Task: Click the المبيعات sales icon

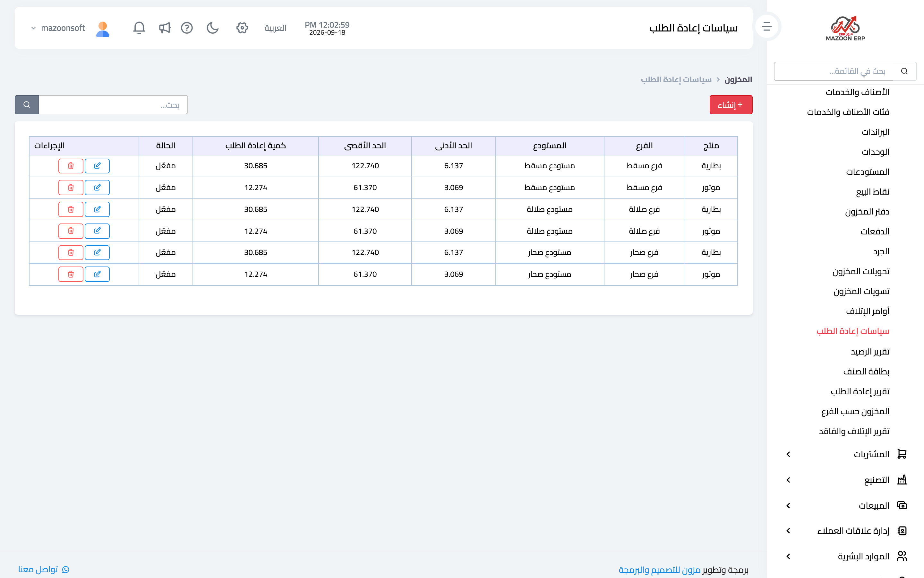Action: tap(902, 505)
